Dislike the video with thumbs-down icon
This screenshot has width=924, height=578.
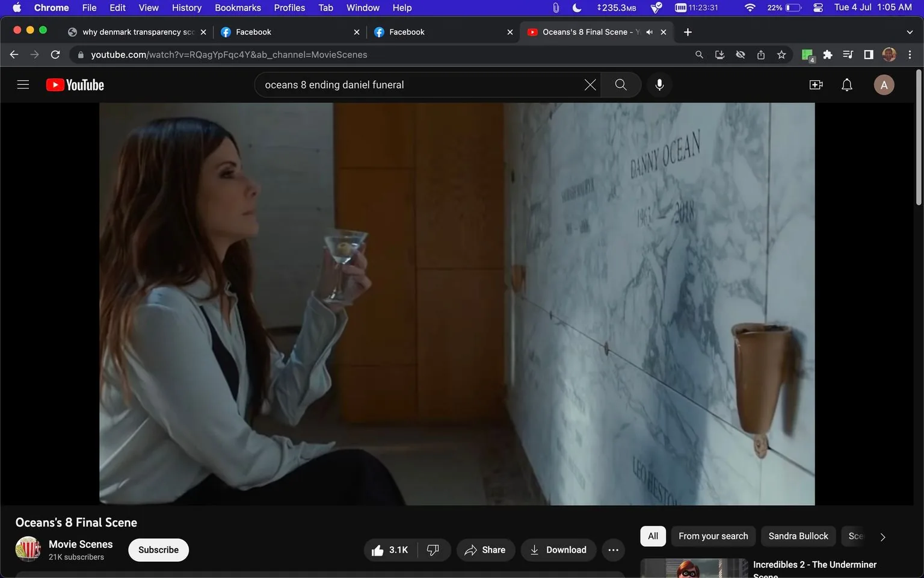(433, 550)
